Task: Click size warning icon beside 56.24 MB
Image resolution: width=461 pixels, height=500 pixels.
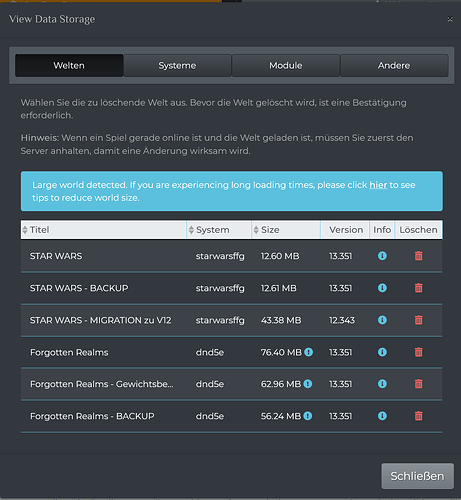Action: point(308,416)
